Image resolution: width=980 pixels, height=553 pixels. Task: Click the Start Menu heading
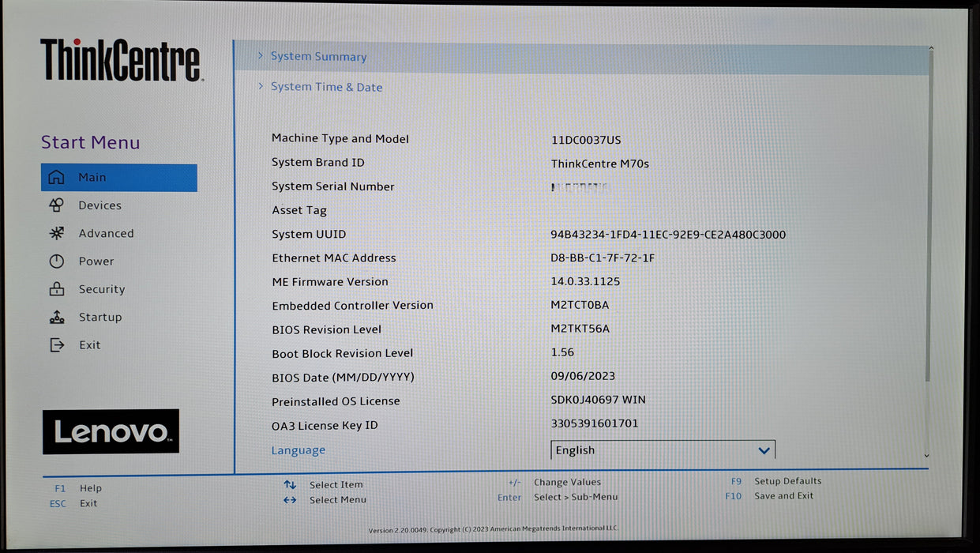90,142
